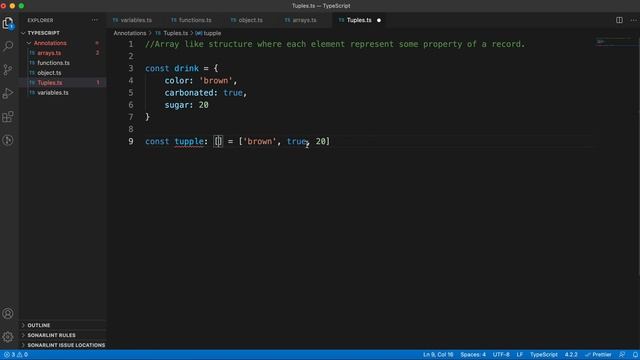This screenshot has width=640, height=360.
Task: Change end of line sequence LF
Action: [x=520, y=355]
